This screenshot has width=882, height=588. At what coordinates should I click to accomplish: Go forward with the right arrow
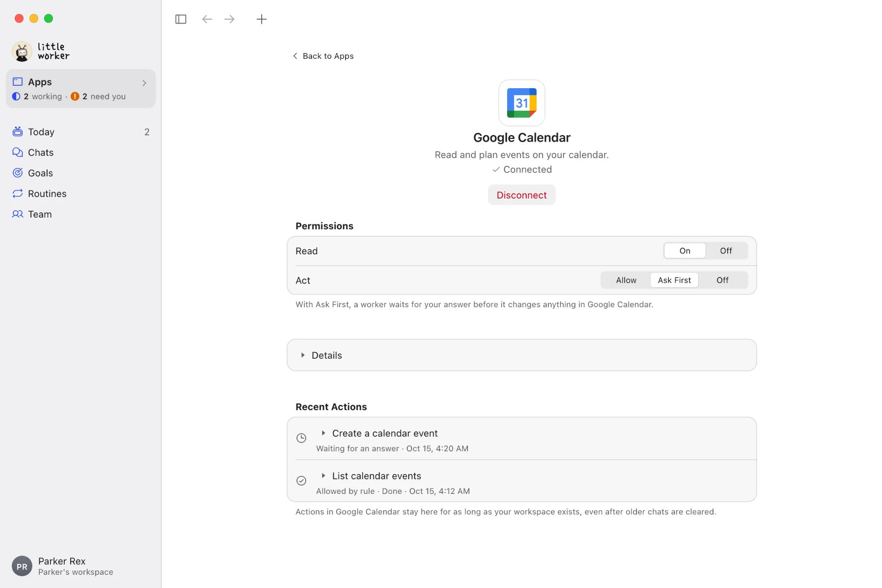(x=229, y=19)
